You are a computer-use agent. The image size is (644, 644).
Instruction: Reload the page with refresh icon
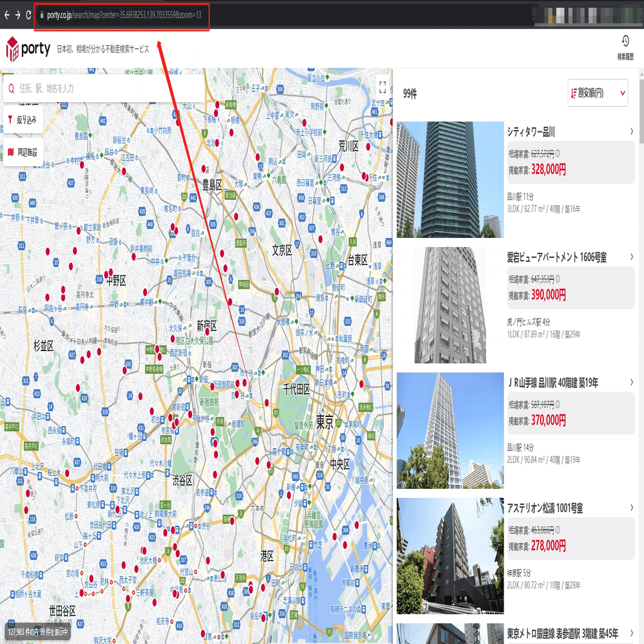pyautogui.click(x=28, y=16)
